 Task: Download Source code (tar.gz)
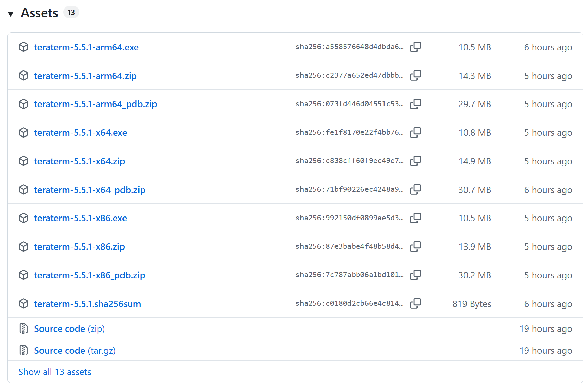coord(75,351)
